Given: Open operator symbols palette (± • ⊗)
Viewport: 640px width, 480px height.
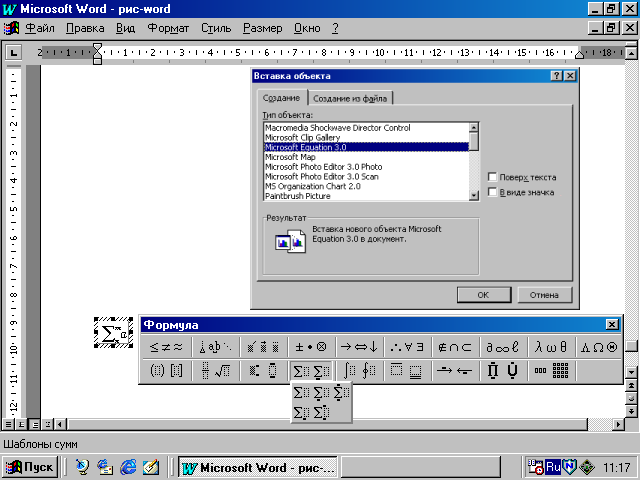Looking at the screenshot, I should [311, 347].
